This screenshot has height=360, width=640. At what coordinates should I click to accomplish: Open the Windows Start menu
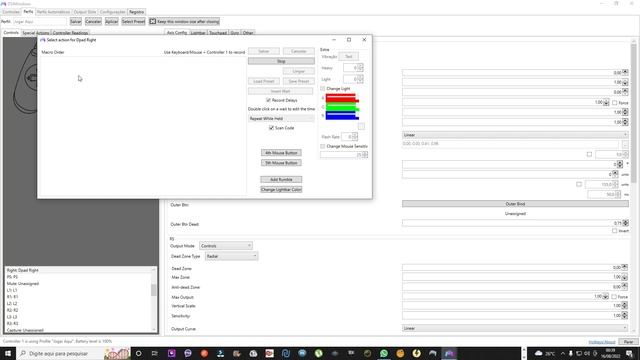pos(8,353)
